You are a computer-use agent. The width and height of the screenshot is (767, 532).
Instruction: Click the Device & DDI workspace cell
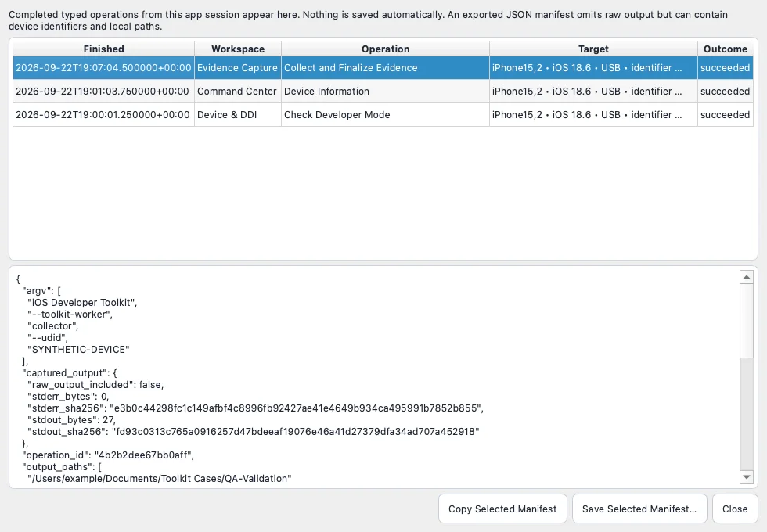(238, 114)
